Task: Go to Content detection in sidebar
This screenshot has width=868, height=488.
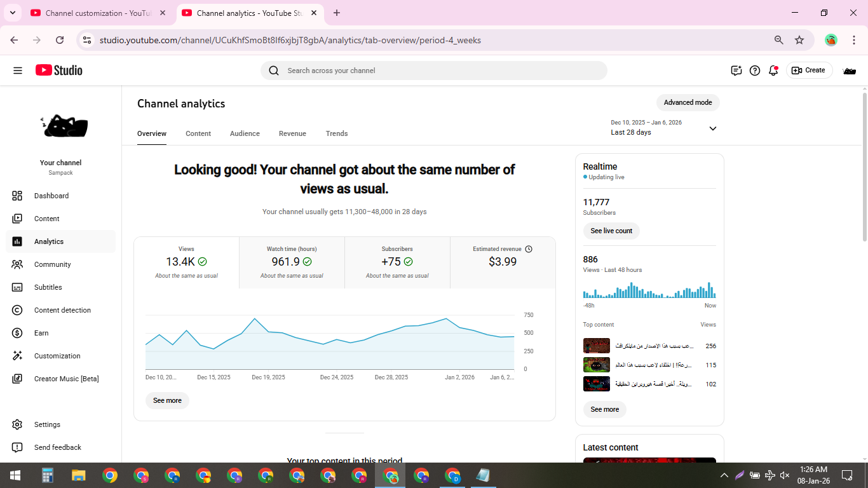Action: (x=62, y=310)
